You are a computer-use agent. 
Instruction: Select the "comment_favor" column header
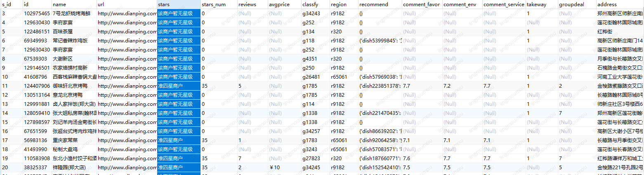[x=422, y=5]
